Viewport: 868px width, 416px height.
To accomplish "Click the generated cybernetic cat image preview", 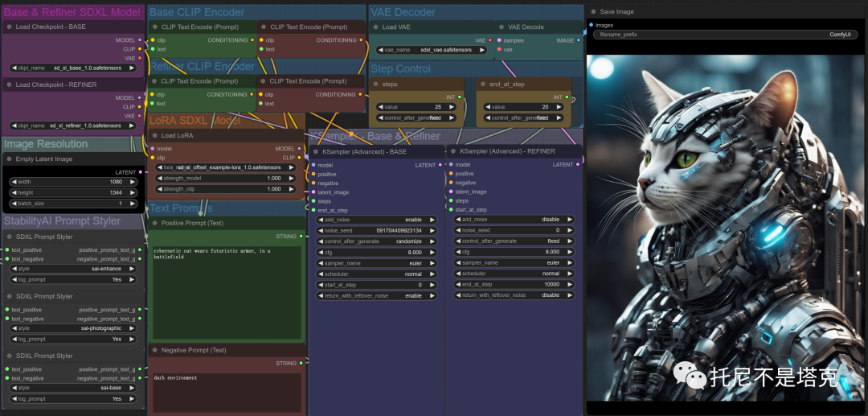I will point(725,228).
